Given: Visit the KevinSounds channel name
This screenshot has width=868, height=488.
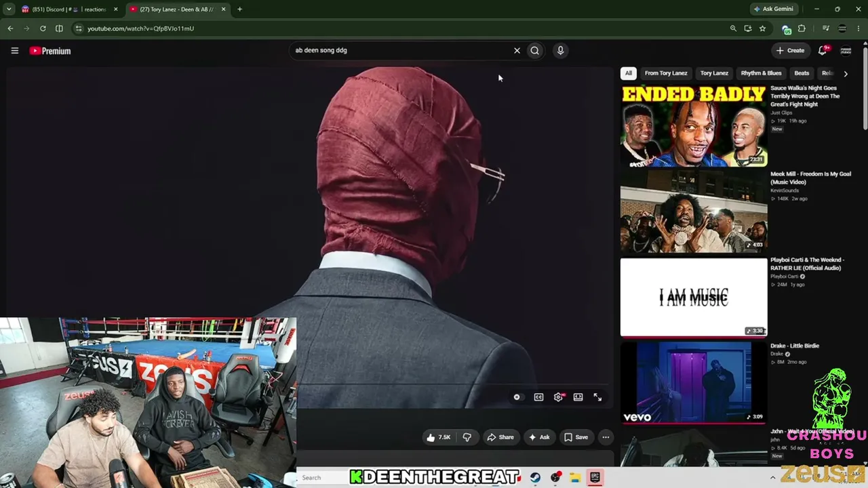Looking at the screenshot, I should [785, 190].
